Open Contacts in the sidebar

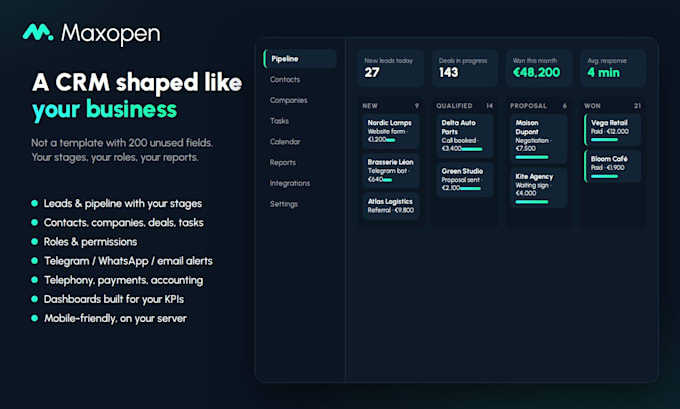pyautogui.click(x=285, y=79)
